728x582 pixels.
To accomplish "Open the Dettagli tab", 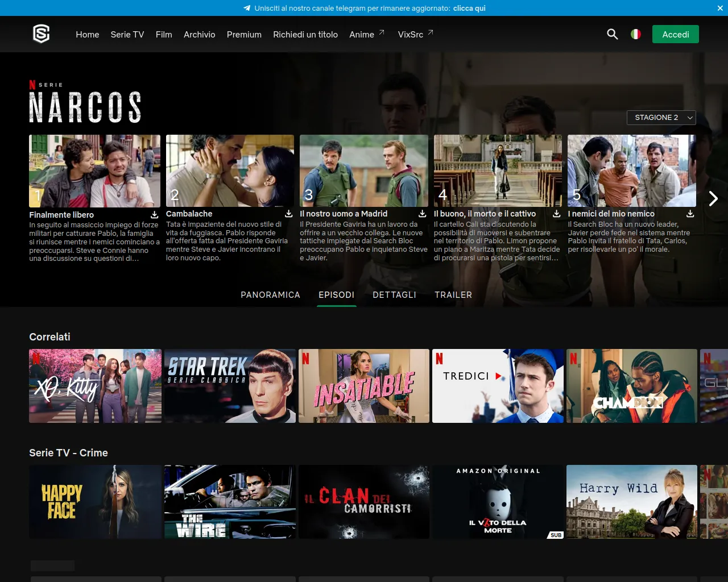I will click(x=394, y=295).
